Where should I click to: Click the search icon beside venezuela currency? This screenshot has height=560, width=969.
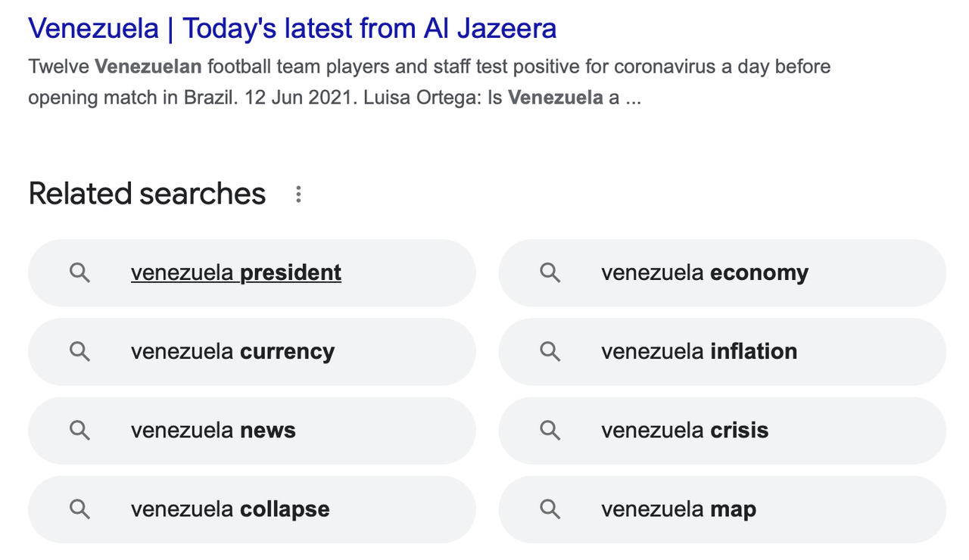80,352
